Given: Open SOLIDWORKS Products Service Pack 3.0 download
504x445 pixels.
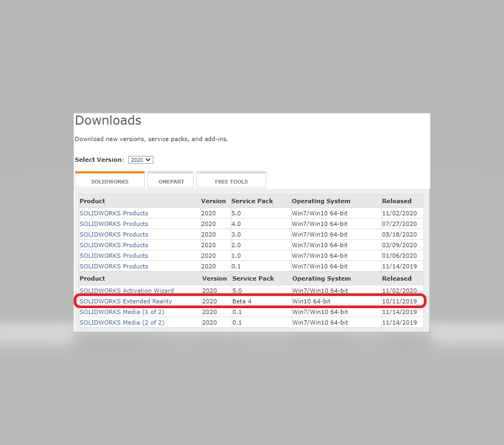Looking at the screenshot, I should pyautogui.click(x=114, y=234).
